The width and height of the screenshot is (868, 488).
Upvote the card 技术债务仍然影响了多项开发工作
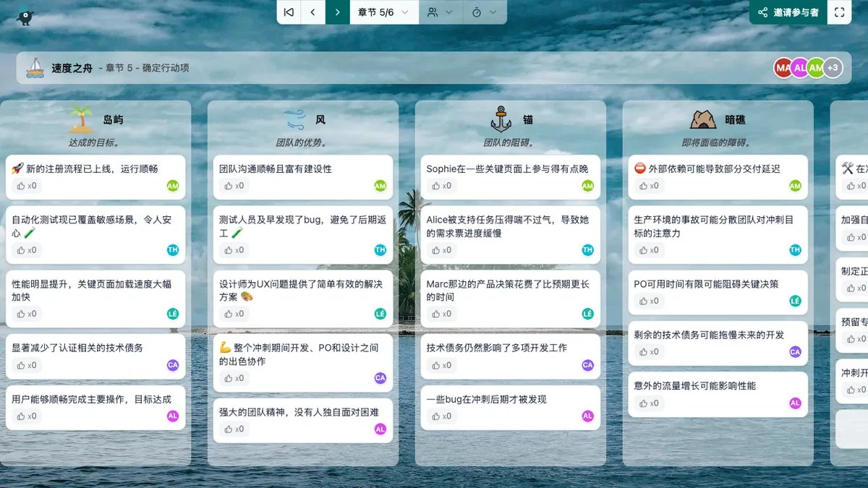click(x=441, y=365)
